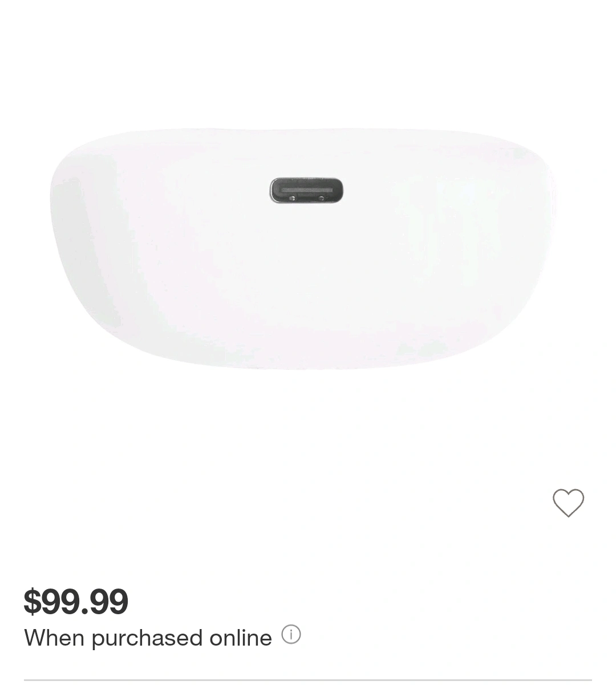This screenshot has width=616, height=685.
Task: Open the info icon beside 'When purchased online'
Action: click(291, 634)
